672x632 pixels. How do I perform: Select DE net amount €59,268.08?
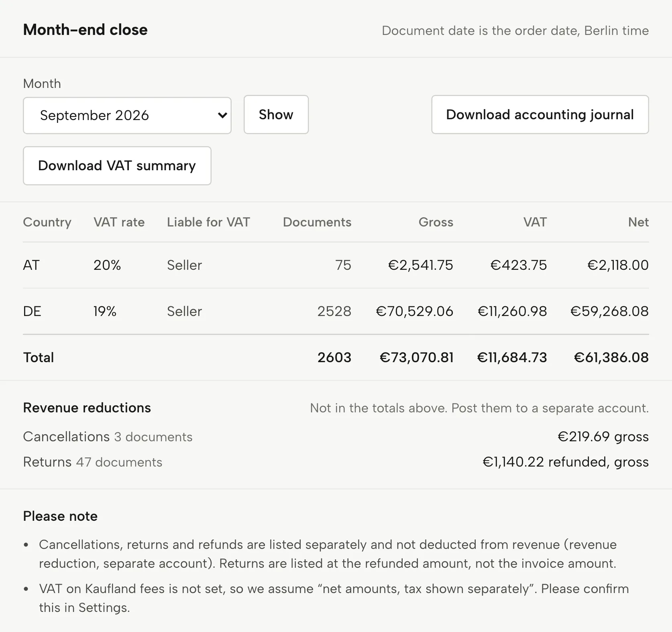click(610, 311)
